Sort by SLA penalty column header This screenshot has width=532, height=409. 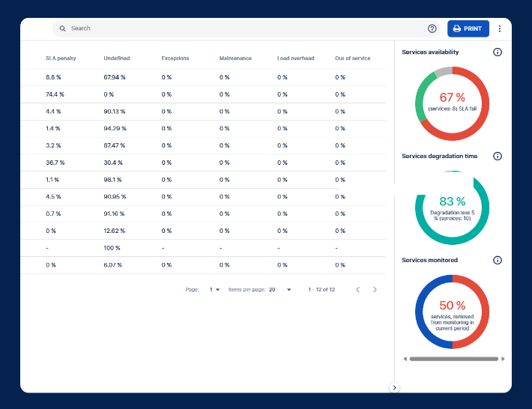pos(61,58)
